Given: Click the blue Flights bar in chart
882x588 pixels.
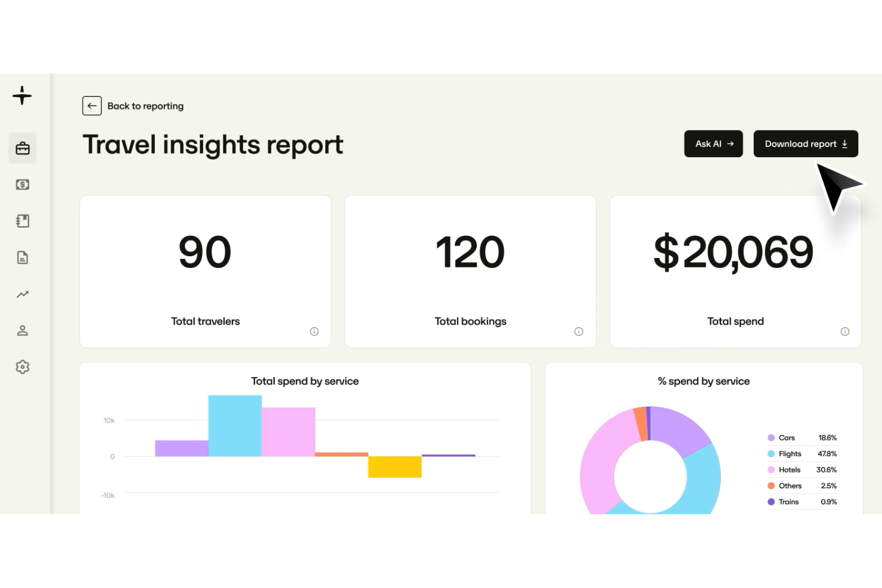Looking at the screenshot, I should (x=235, y=426).
